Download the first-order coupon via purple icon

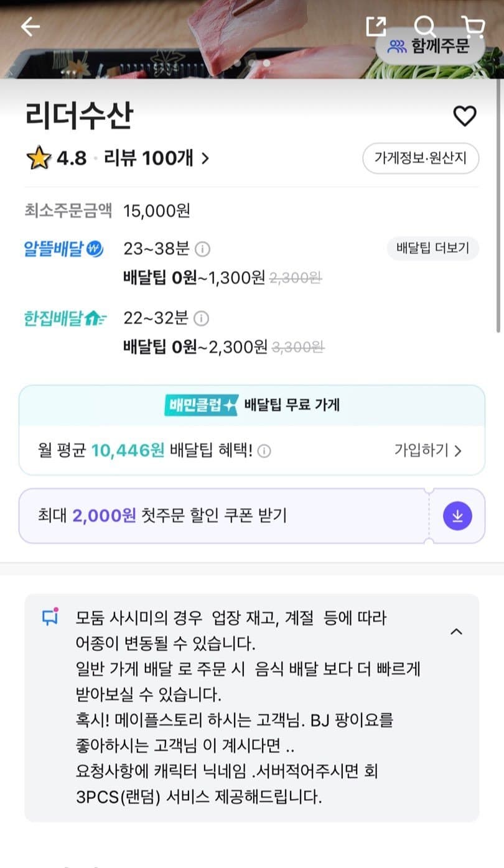[457, 516]
